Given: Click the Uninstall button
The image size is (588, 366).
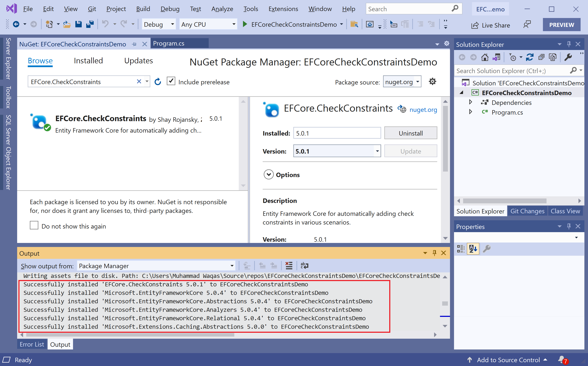Looking at the screenshot, I should pos(410,133).
